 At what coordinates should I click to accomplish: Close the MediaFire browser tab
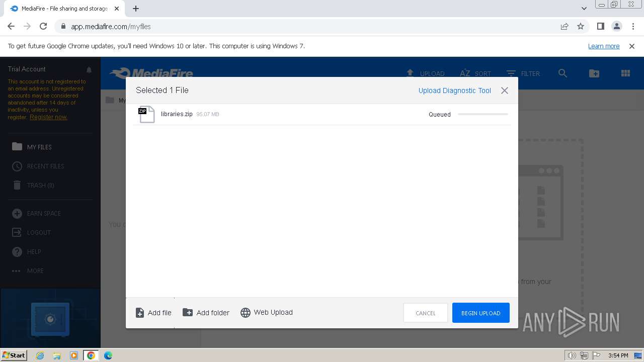[x=117, y=9]
